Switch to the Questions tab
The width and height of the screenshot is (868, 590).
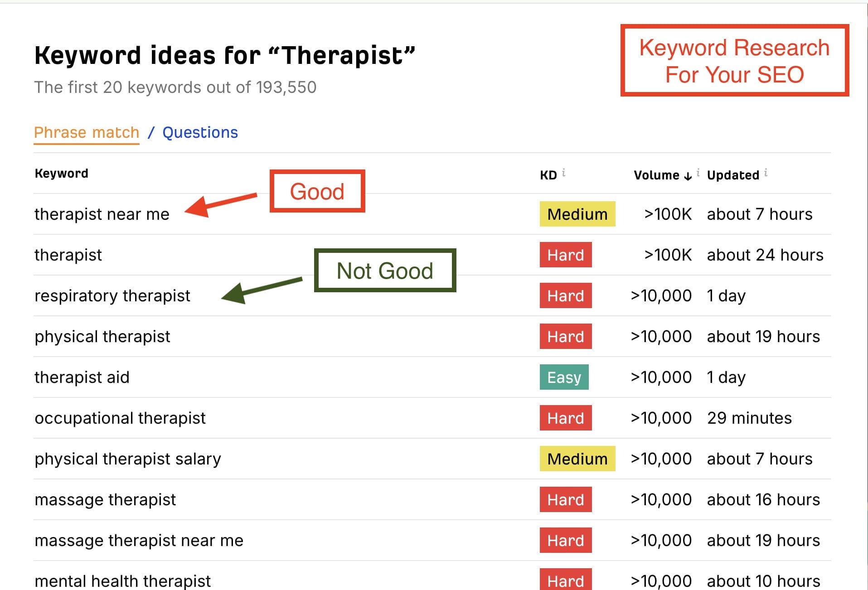(x=200, y=132)
